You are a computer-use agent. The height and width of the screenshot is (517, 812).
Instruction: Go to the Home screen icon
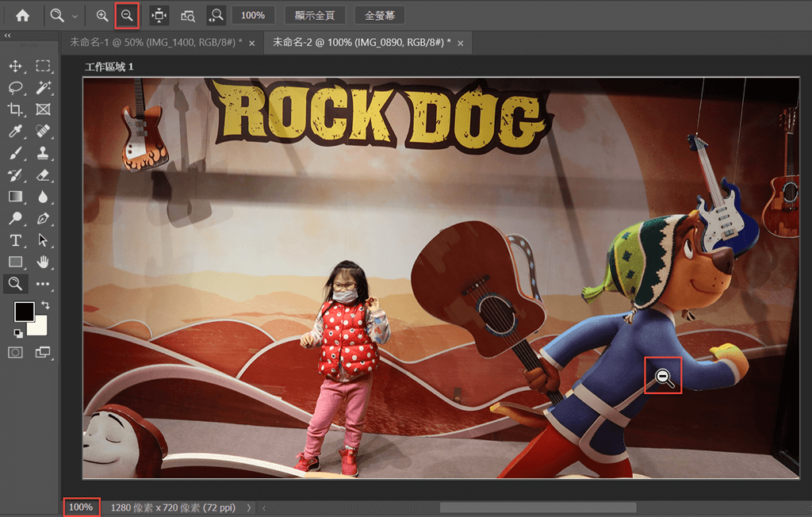click(22, 16)
